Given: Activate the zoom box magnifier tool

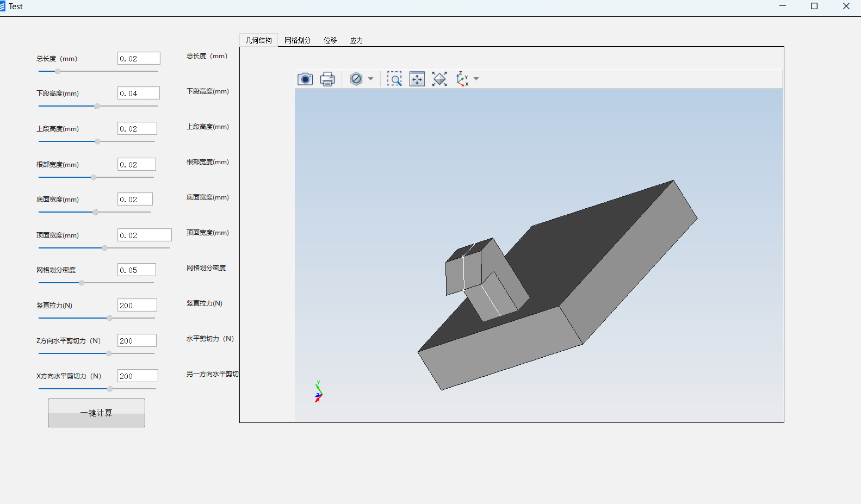Looking at the screenshot, I should click(394, 79).
